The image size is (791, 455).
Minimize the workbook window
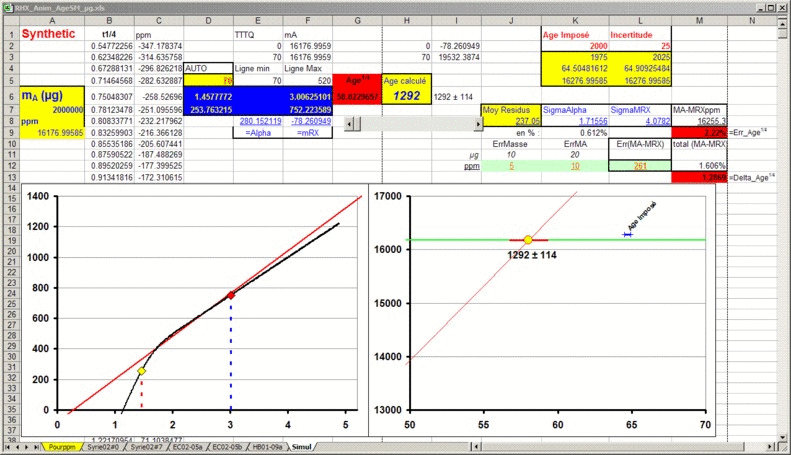coord(761,8)
